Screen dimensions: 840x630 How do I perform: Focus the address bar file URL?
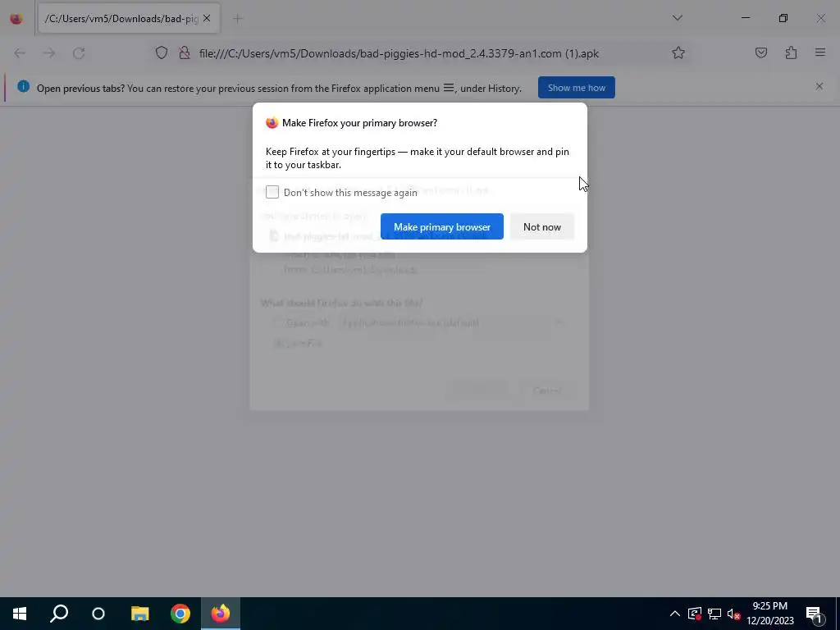tap(399, 53)
